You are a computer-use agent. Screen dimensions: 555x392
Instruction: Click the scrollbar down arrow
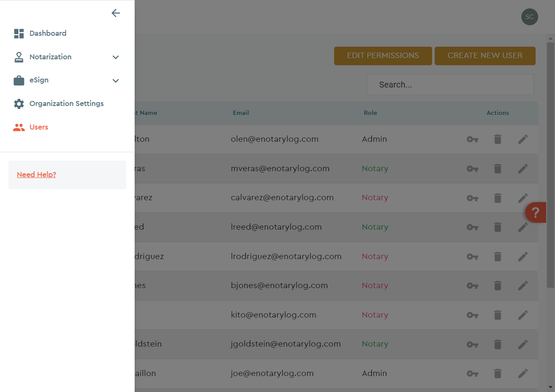(550, 387)
